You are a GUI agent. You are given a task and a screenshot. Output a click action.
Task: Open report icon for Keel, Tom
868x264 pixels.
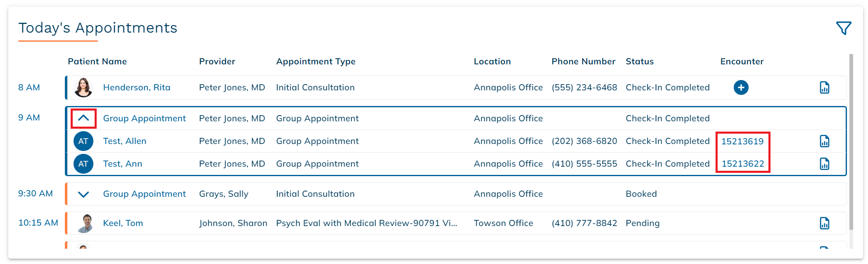pyautogui.click(x=824, y=223)
